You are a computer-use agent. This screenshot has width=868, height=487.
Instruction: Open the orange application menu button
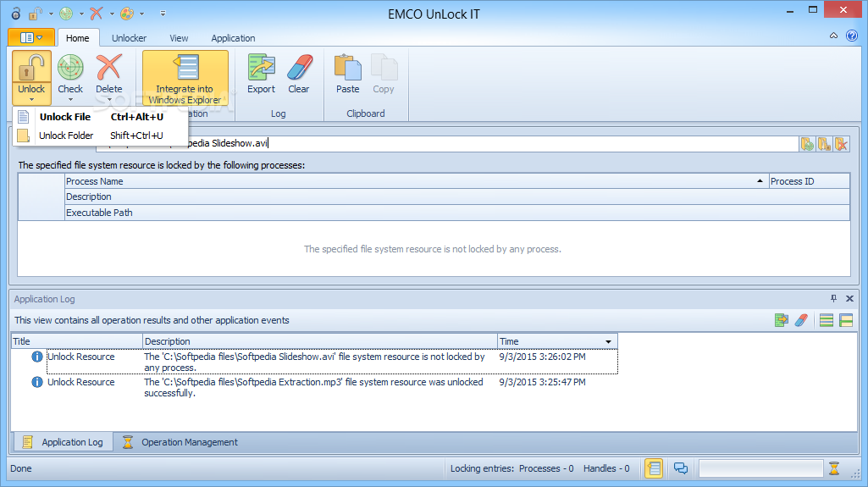click(31, 37)
